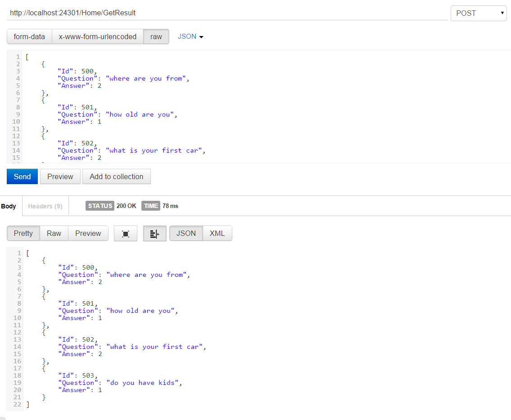Set response format to JSON
The image size is (511, 420).
coord(186,234)
